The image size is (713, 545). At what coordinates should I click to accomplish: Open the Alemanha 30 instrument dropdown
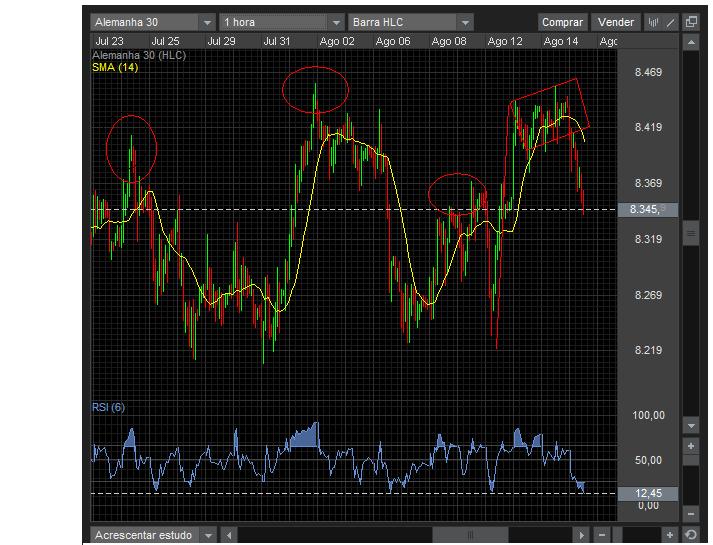152,22
